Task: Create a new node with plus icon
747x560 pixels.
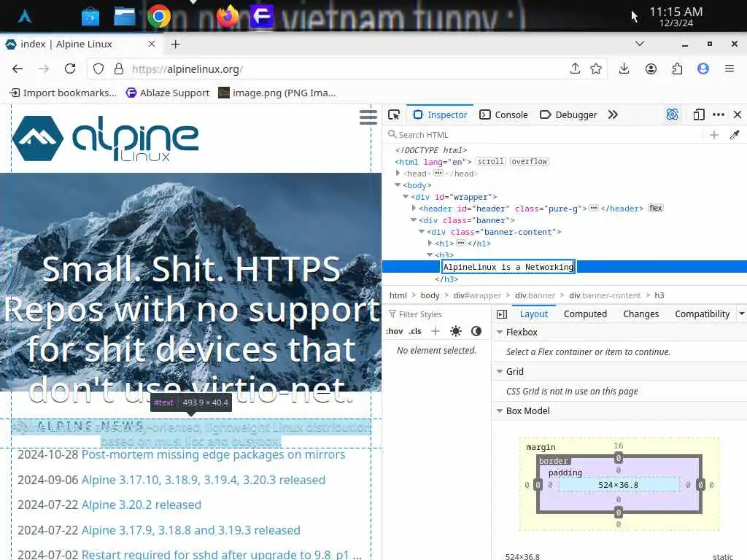Action: (713, 135)
